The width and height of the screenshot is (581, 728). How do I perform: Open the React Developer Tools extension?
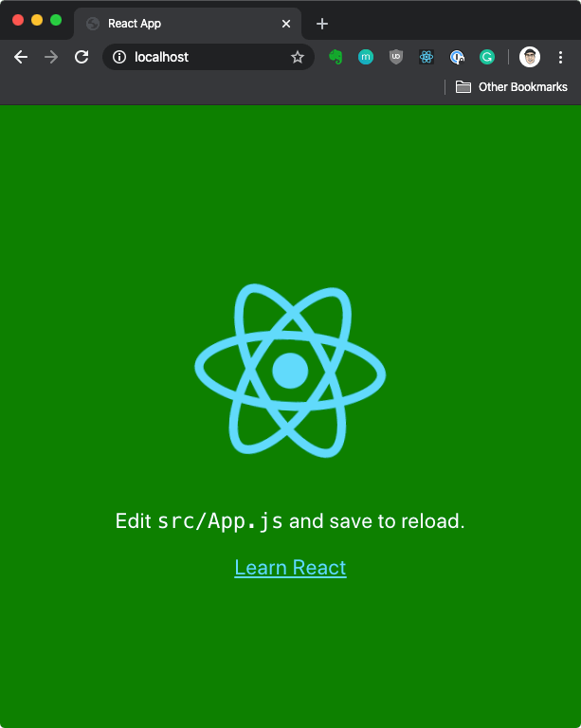[x=427, y=57]
